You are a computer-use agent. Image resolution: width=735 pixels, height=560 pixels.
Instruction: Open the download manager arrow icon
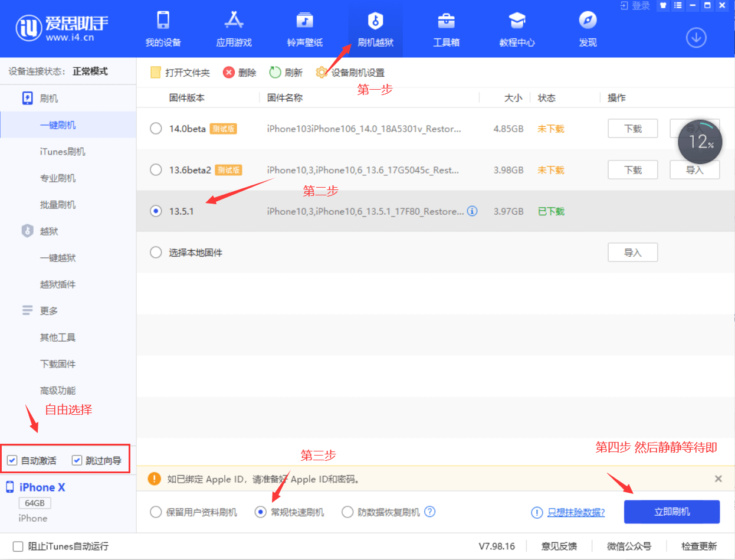click(696, 38)
